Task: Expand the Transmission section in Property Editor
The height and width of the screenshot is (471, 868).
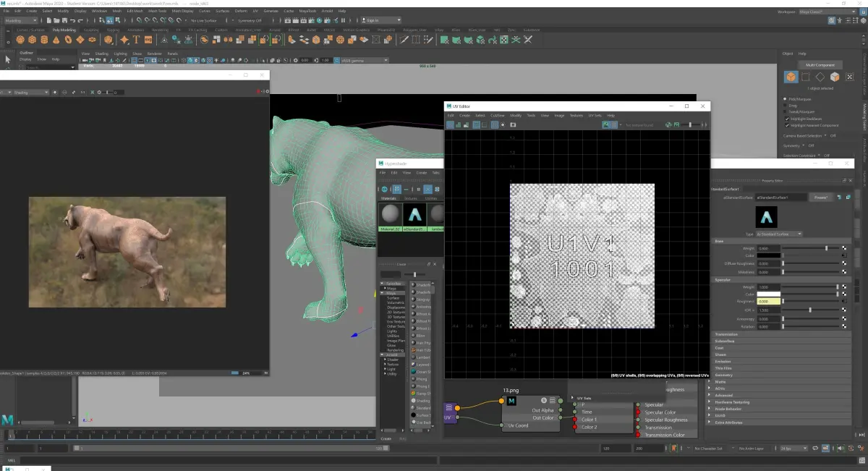Action: point(780,334)
